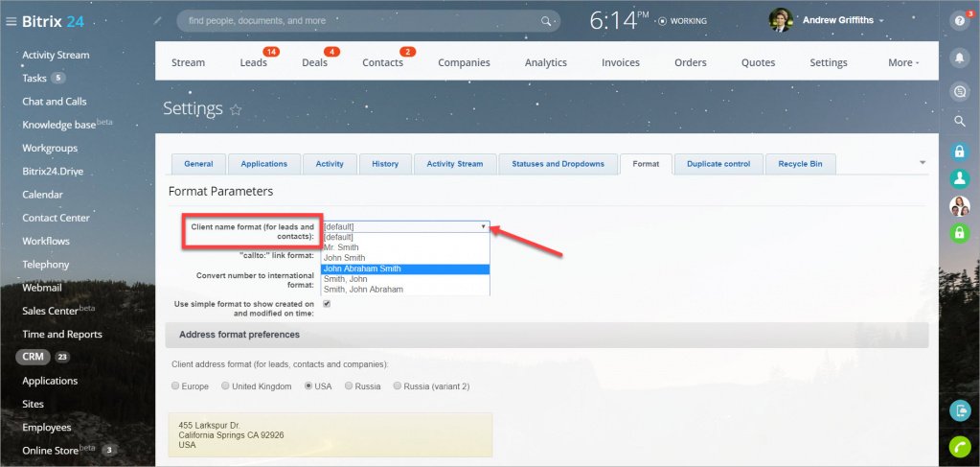
Task: Open Recycle Bin tab
Action: 800,164
